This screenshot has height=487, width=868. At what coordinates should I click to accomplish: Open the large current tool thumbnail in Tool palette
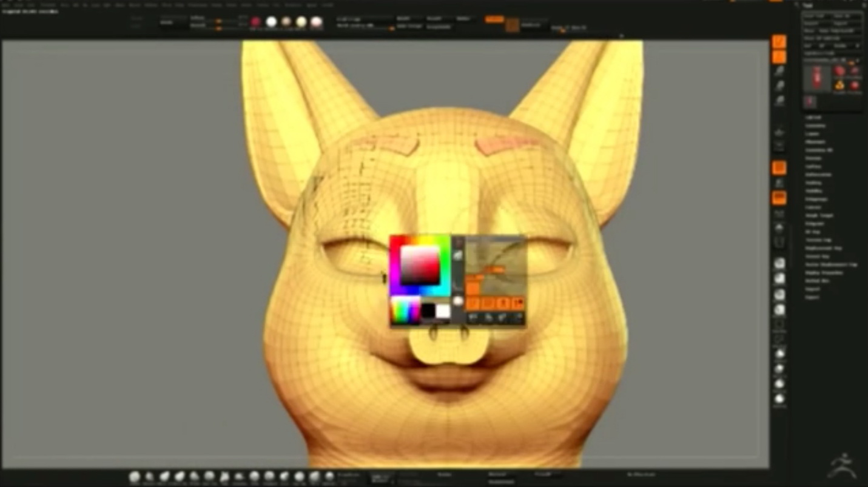click(x=817, y=79)
